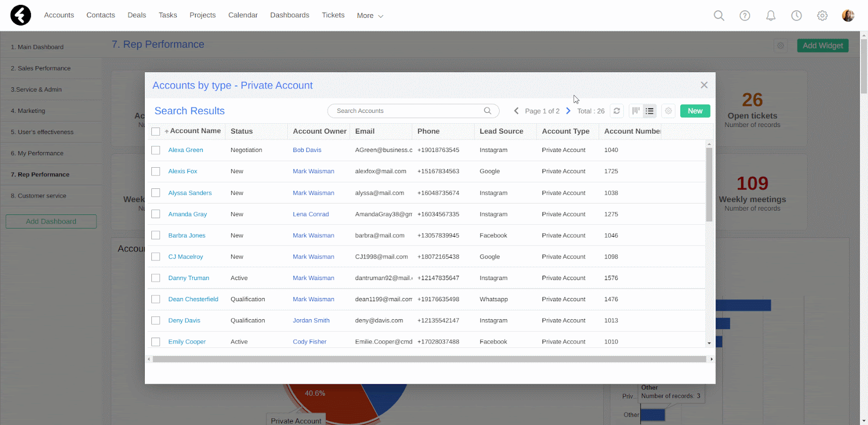Open the Alexa Green account link
This screenshot has width=868, height=425.
coord(186,150)
